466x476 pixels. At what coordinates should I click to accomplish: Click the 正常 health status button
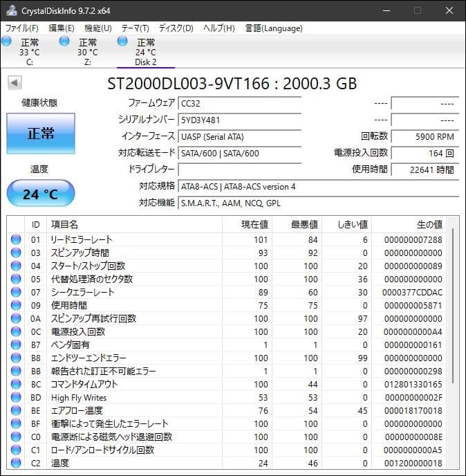(x=41, y=134)
